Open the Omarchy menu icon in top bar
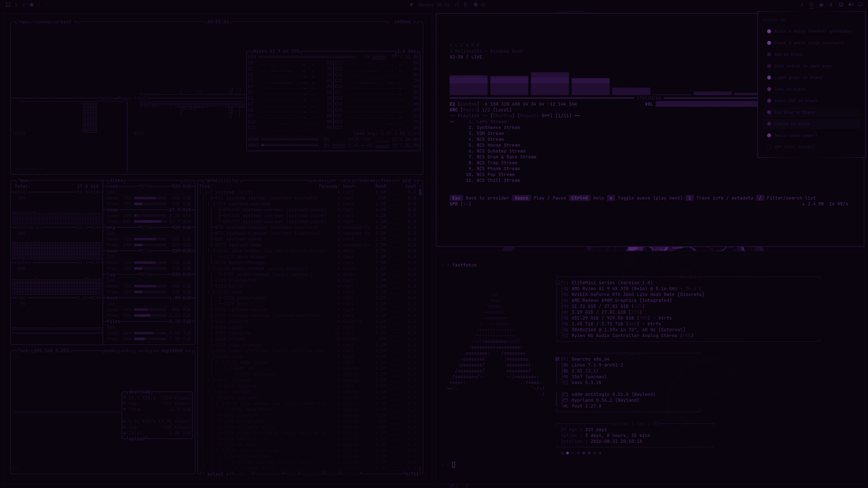This screenshot has height=488, width=868. coord(8,5)
